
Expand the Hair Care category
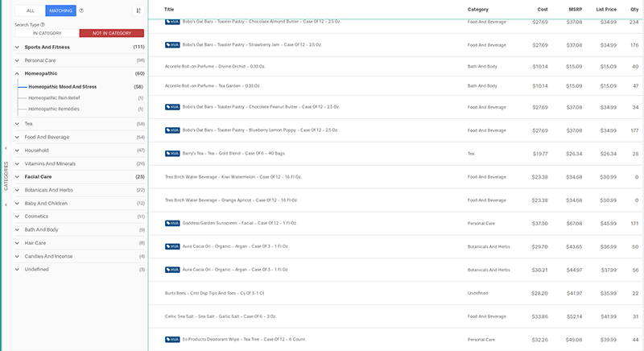click(x=17, y=243)
